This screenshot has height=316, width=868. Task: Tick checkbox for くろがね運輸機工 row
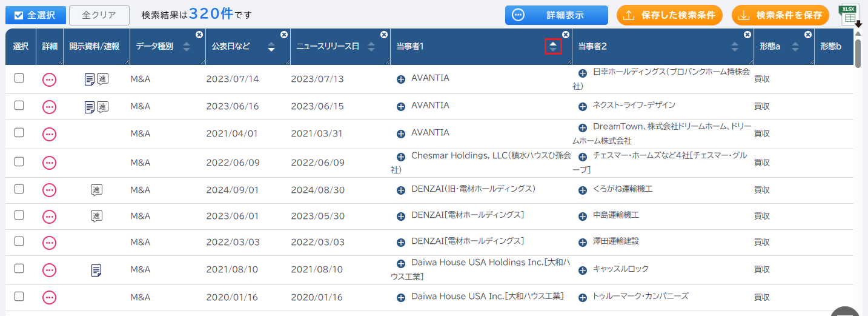click(19, 189)
